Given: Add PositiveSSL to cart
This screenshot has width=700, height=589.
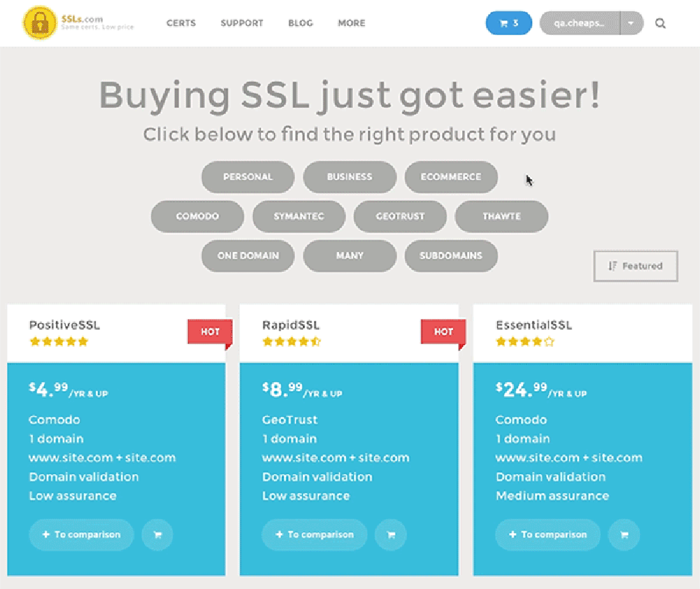Looking at the screenshot, I should (157, 534).
